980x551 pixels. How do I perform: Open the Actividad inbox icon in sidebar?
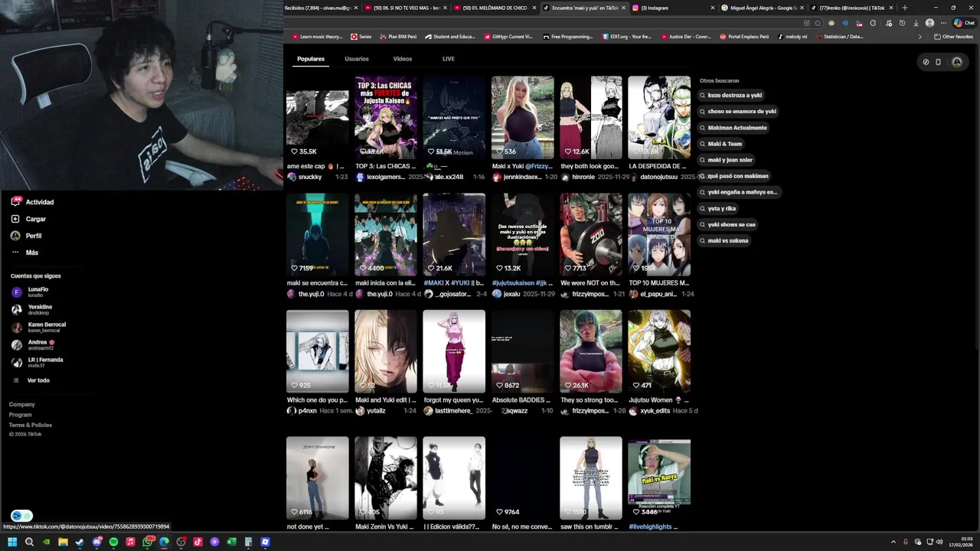(15, 202)
